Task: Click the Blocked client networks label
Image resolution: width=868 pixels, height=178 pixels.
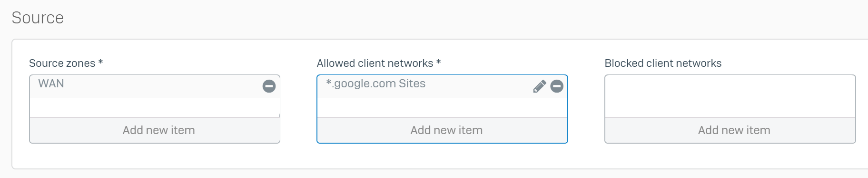Action: [663, 63]
